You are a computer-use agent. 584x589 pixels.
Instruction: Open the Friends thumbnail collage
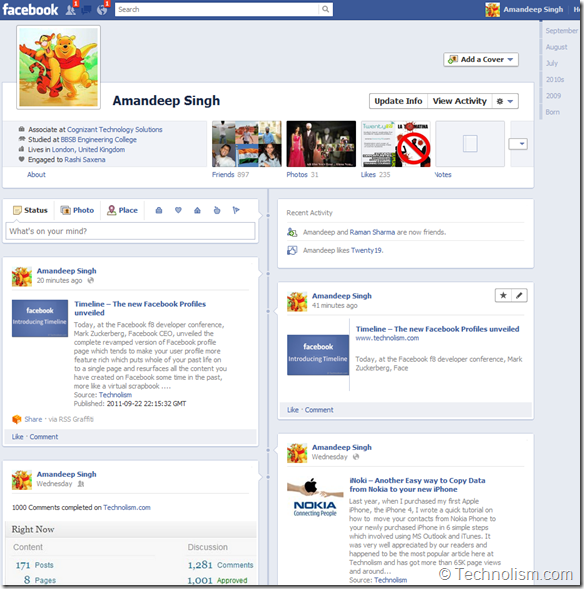(246, 144)
